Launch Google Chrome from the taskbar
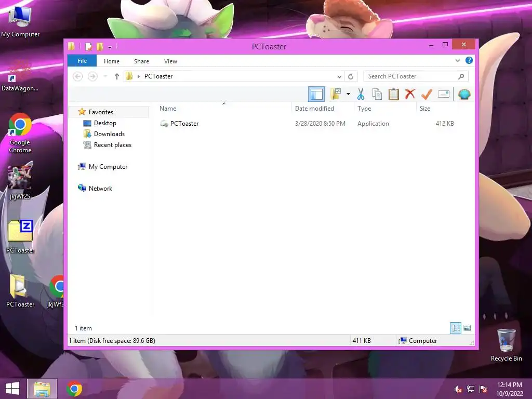The image size is (532, 399). 74,389
